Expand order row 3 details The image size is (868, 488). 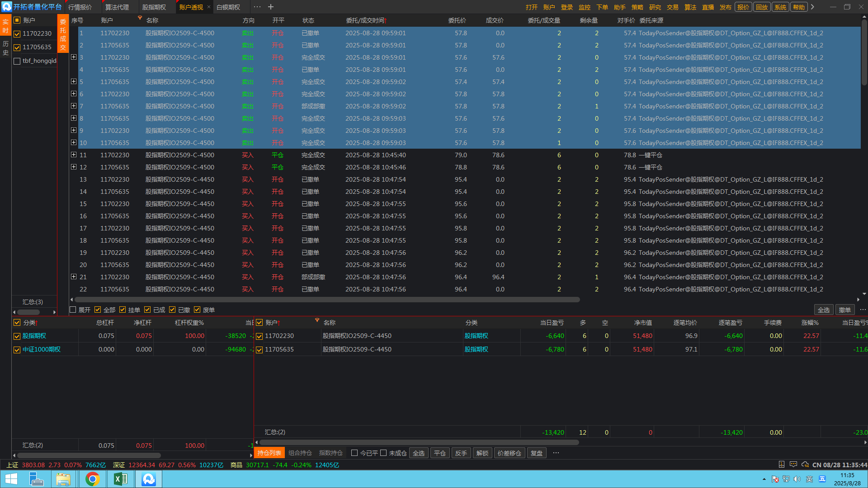(x=74, y=57)
